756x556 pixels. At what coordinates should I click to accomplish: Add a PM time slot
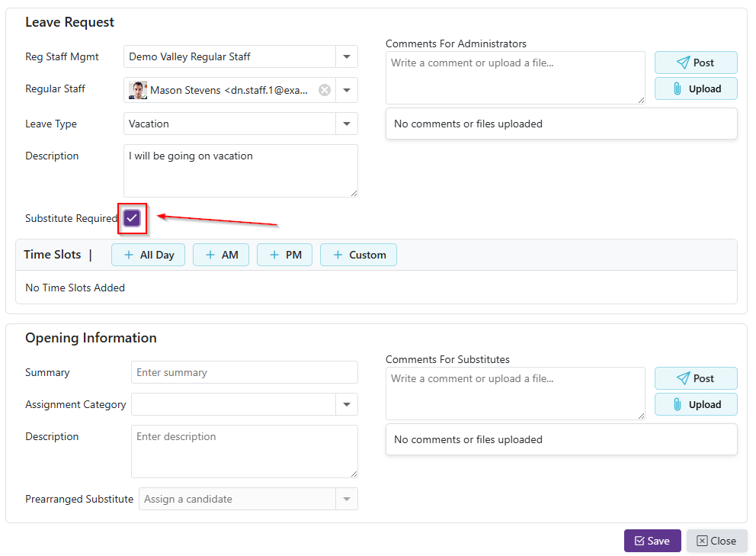tap(285, 255)
